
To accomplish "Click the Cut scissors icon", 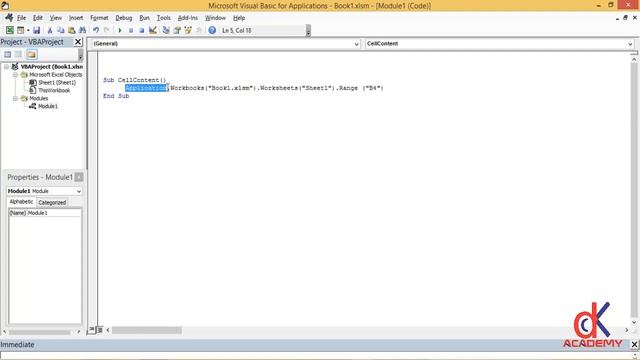I will 50,30.
